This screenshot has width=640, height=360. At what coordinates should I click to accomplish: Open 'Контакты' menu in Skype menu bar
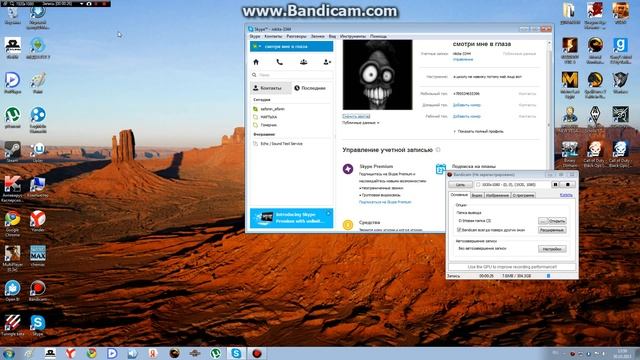(x=273, y=36)
